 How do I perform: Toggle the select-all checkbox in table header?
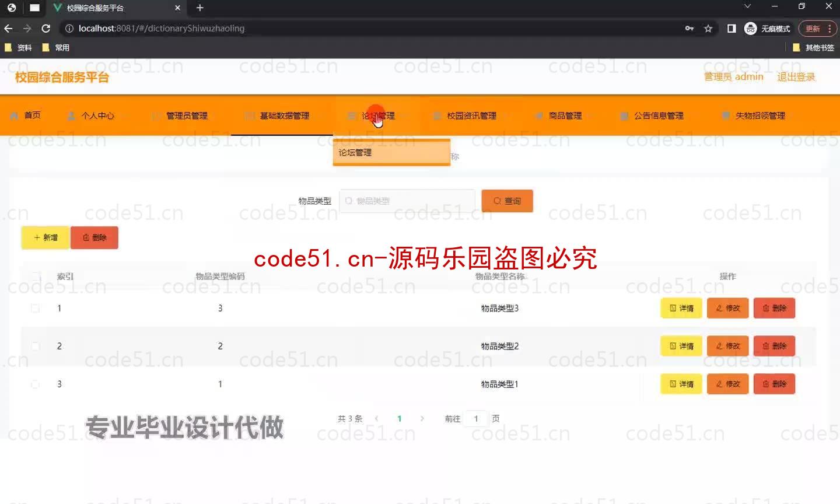pyautogui.click(x=36, y=276)
